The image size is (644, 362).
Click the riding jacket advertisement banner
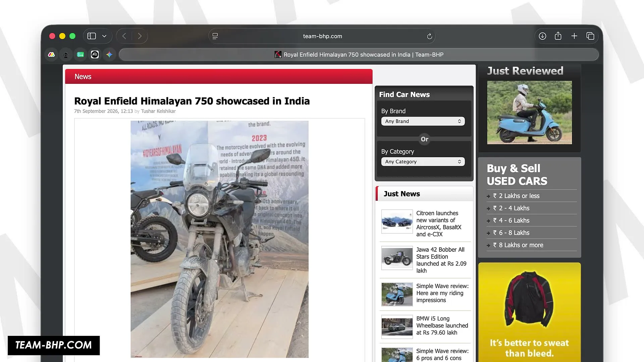[x=529, y=312]
